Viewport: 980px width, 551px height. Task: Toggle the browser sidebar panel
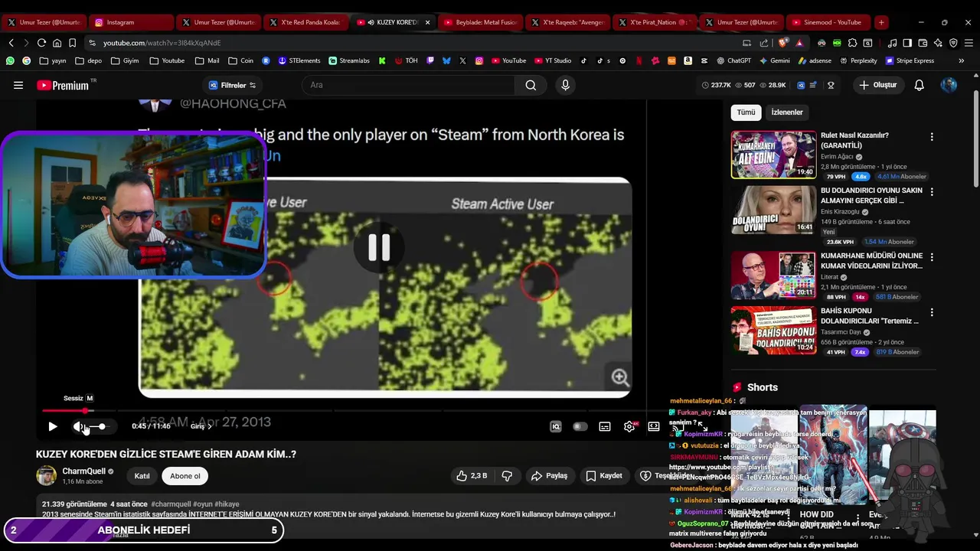(x=907, y=43)
